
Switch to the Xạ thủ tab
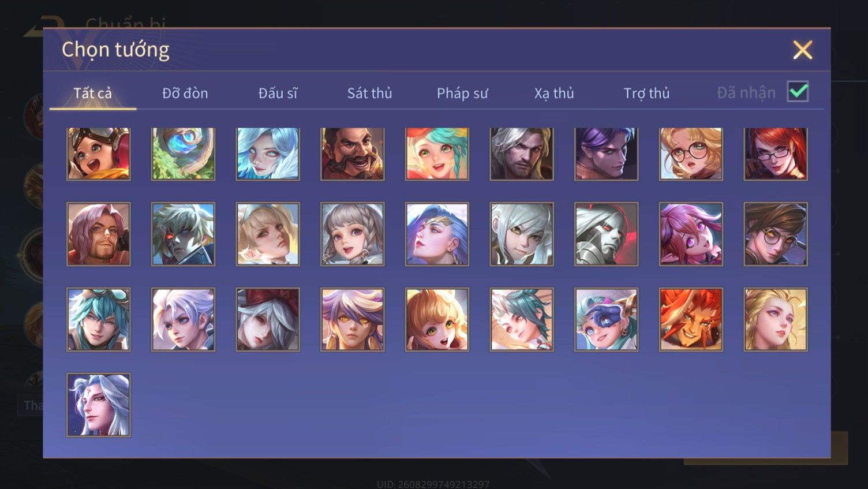[x=554, y=93]
